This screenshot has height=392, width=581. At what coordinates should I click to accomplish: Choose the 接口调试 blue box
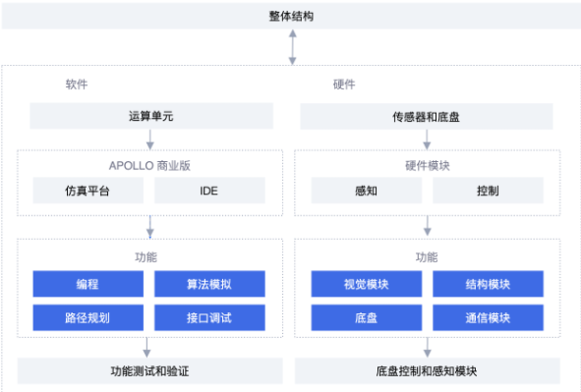pyautogui.click(x=209, y=317)
